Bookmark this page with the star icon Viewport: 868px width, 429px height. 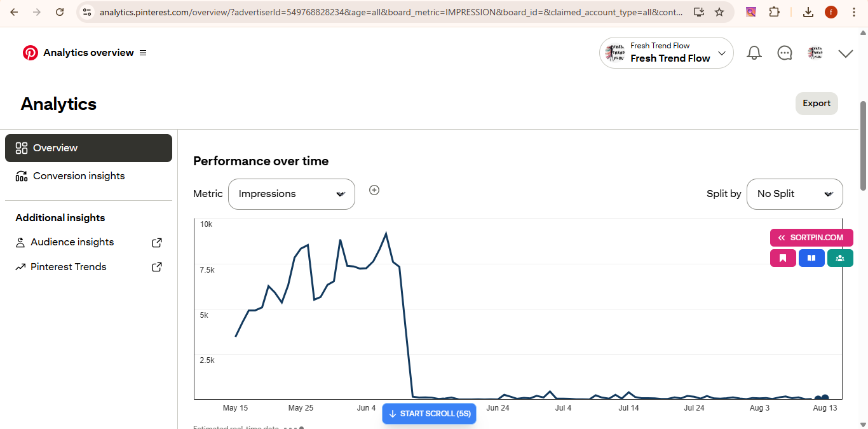click(x=719, y=12)
